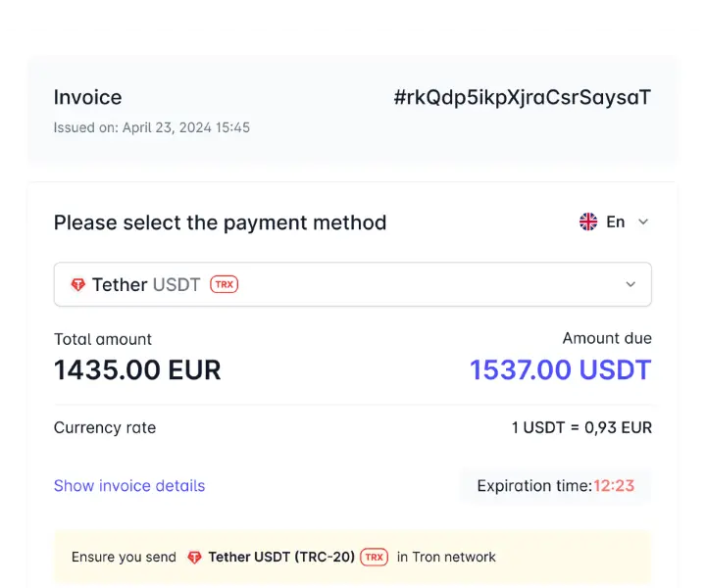Viewport: 706px width, 588px height.
Task: Click the invoice ID #rkQdp5ikpXjraCsrSaysaT
Action: tap(522, 97)
